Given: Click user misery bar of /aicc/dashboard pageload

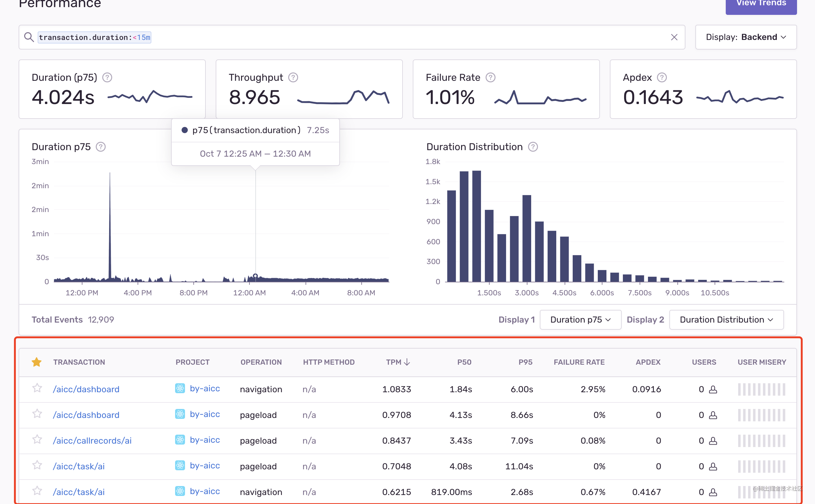Looking at the screenshot, I should tap(761, 415).
